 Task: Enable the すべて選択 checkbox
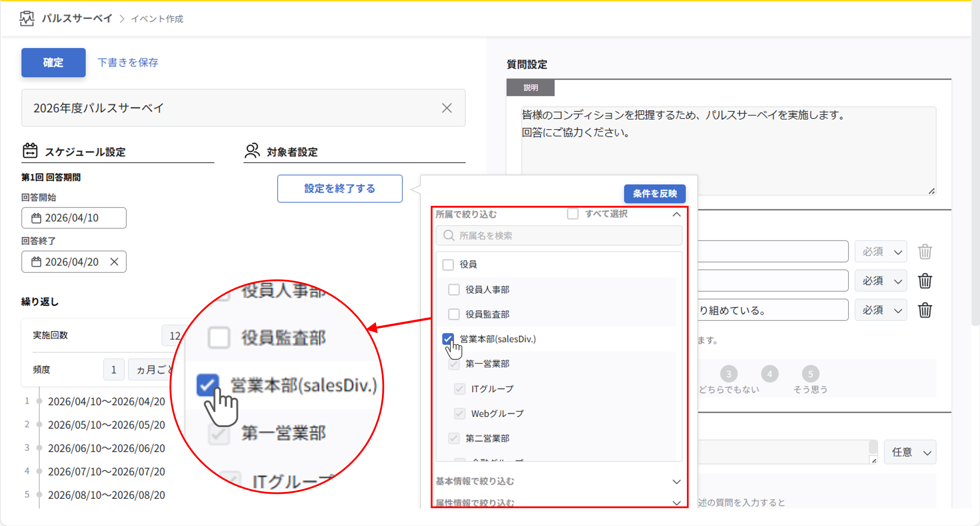(573, 214)
